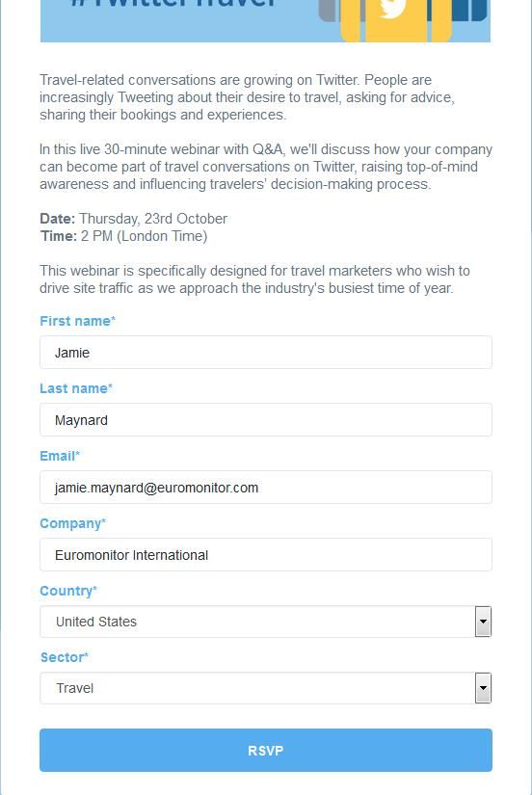The width and height of the screenshot is (532, 795).
Task: Click the Country label text
Action: pos(68,591)
